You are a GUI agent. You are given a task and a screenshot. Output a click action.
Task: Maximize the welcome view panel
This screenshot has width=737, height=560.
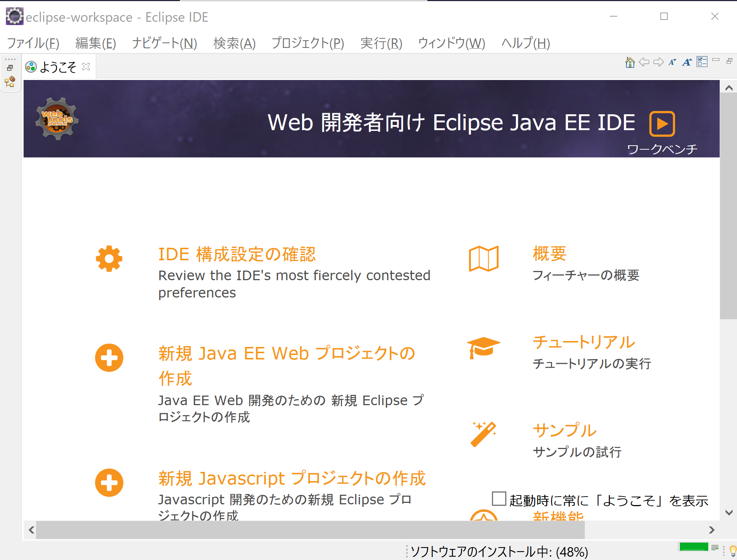[729, 61]
